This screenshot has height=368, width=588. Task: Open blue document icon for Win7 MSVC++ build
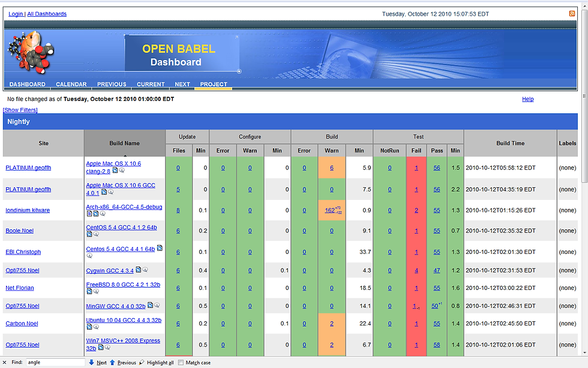tap(101, 348)
